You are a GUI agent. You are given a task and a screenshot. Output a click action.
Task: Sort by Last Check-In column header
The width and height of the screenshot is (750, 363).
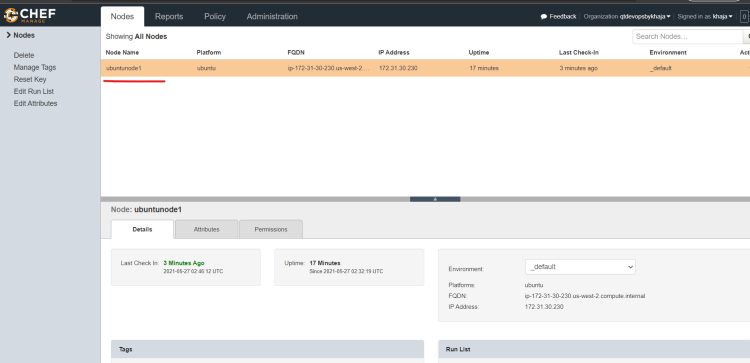579,53
